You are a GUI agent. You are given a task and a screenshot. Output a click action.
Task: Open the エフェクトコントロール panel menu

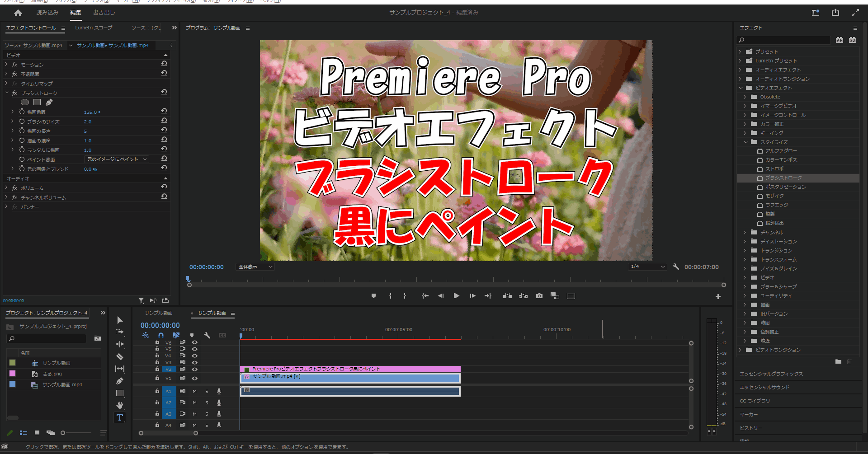[x=63, y=28]
